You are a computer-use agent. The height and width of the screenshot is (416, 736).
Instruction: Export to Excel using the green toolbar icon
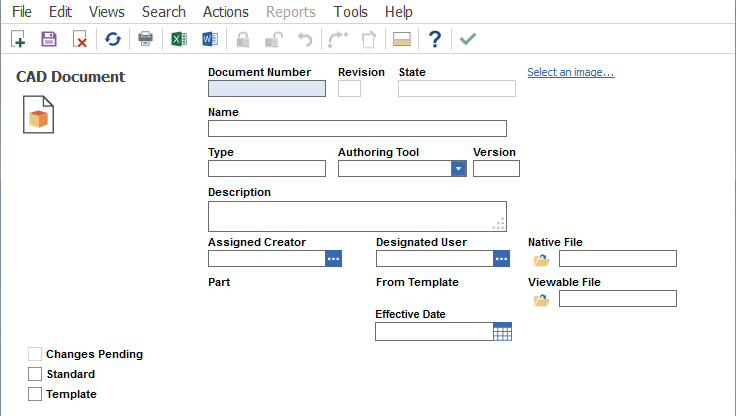click(x=178, y=39)
